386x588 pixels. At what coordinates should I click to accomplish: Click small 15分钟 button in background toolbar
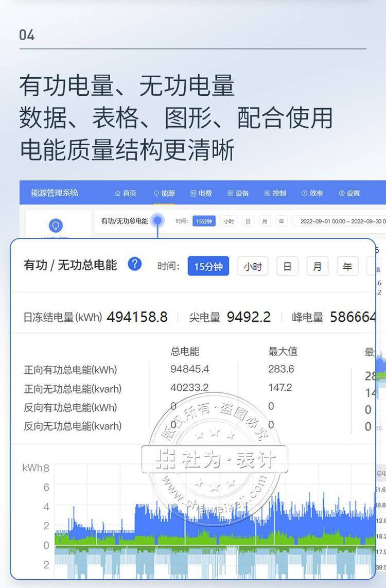[x=203, y=221]
